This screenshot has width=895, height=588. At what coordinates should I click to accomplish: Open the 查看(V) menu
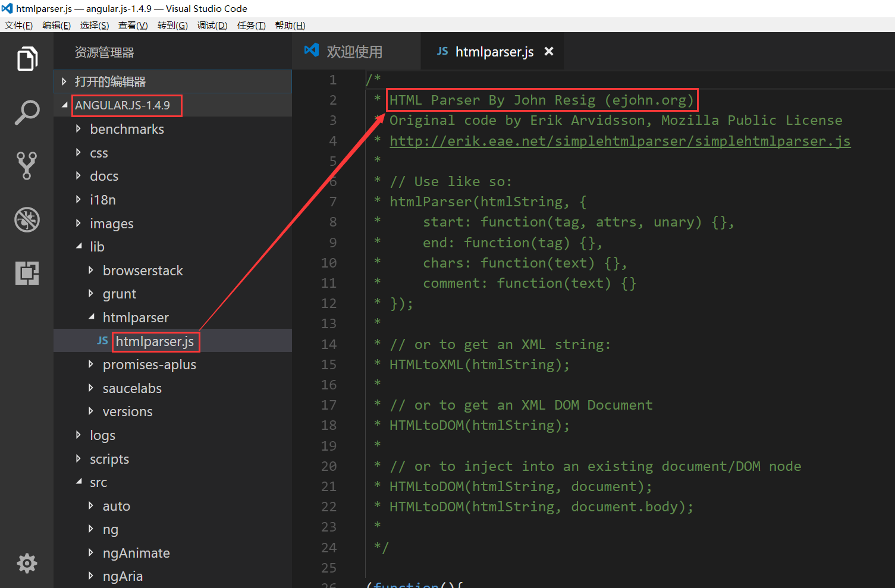click(133, 25)
